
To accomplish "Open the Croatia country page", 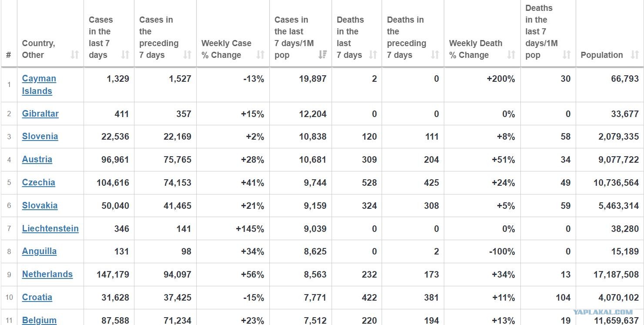I will click(x=37, y=297).
